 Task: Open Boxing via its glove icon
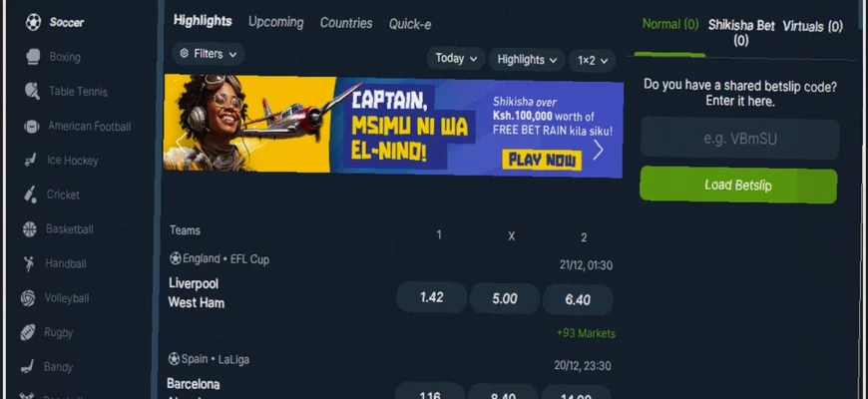pyautogui.click(x=33, y=57)
